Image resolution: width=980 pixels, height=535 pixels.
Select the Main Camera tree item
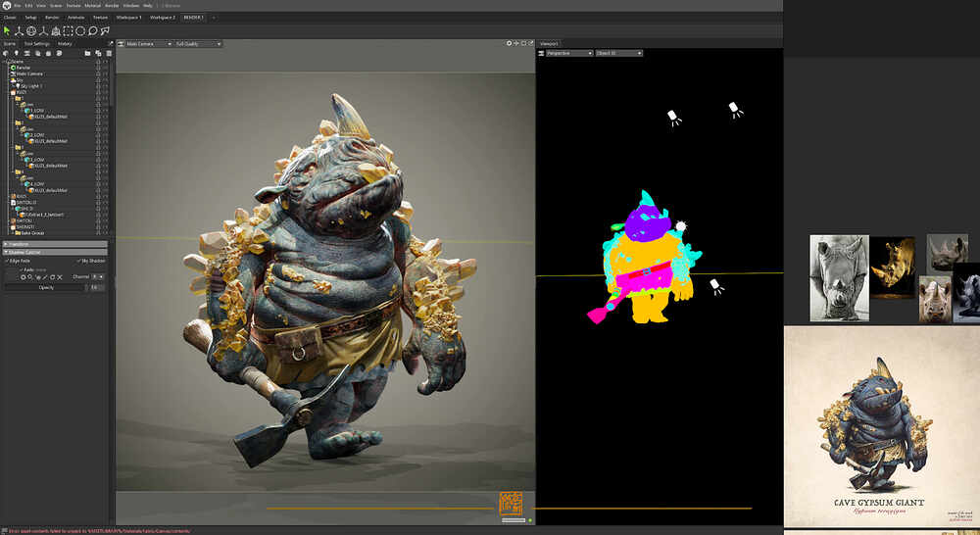(28, 73)
